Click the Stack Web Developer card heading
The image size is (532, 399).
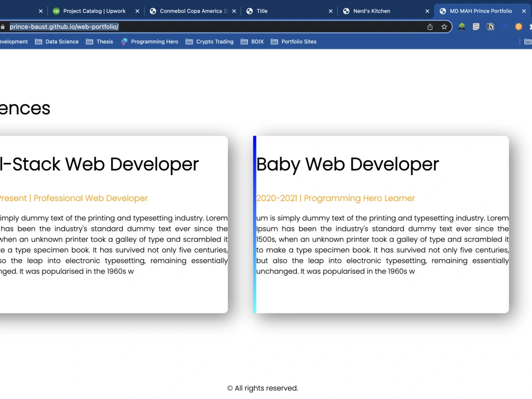tap(99, 164)
